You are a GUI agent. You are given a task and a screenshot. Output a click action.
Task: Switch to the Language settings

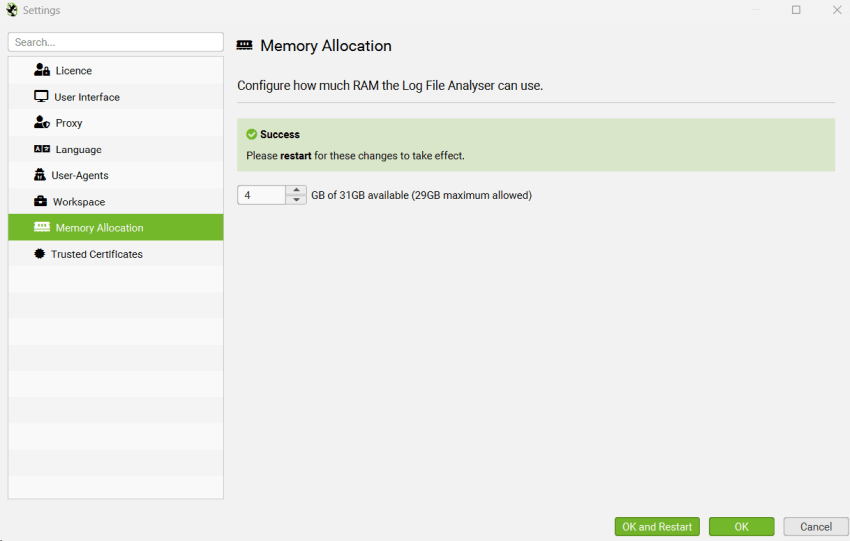pos(115,149)
